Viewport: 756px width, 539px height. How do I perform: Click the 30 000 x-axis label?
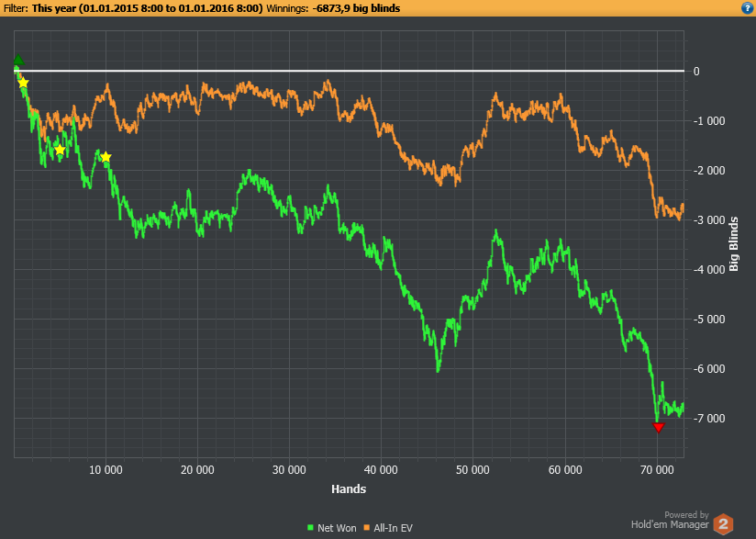point(289,470)
